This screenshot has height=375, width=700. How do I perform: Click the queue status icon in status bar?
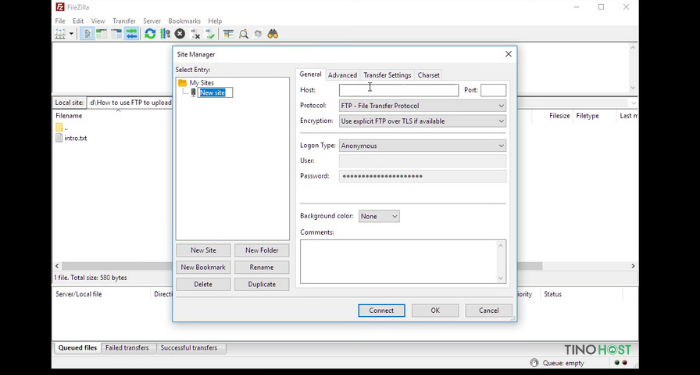coord(534,363)
